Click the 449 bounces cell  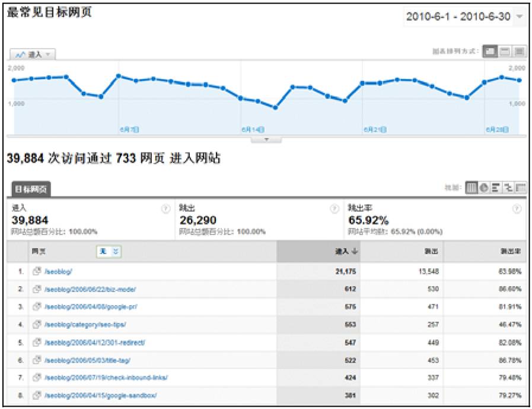(x=433, y=343)
